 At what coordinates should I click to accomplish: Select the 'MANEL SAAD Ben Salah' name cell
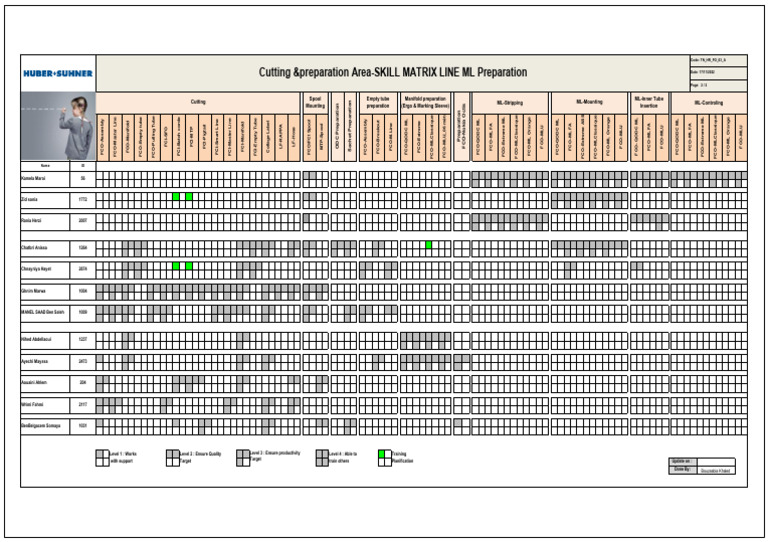45,312
